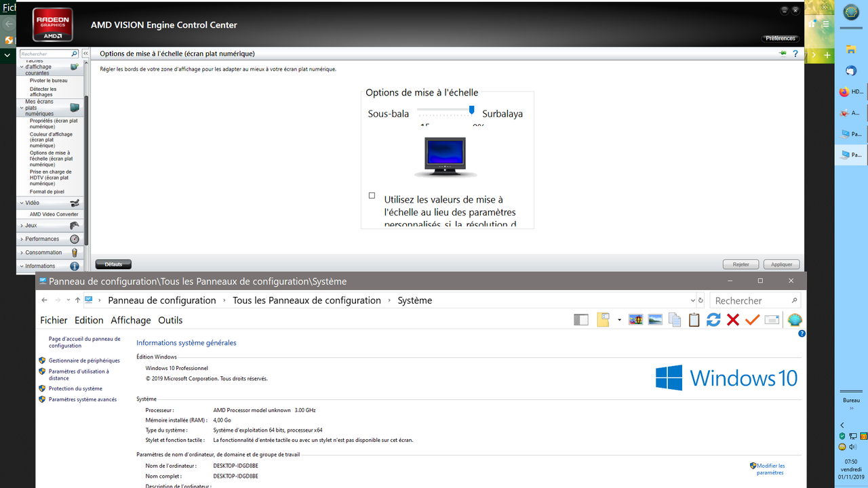Click the Up arrow in Explorer navigation

tap(78, 300)
